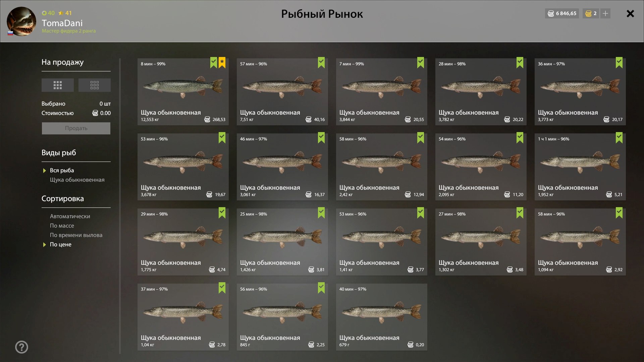Sort fish by По массе
This screenshot has width=644, height=362.
pos(62,226)
